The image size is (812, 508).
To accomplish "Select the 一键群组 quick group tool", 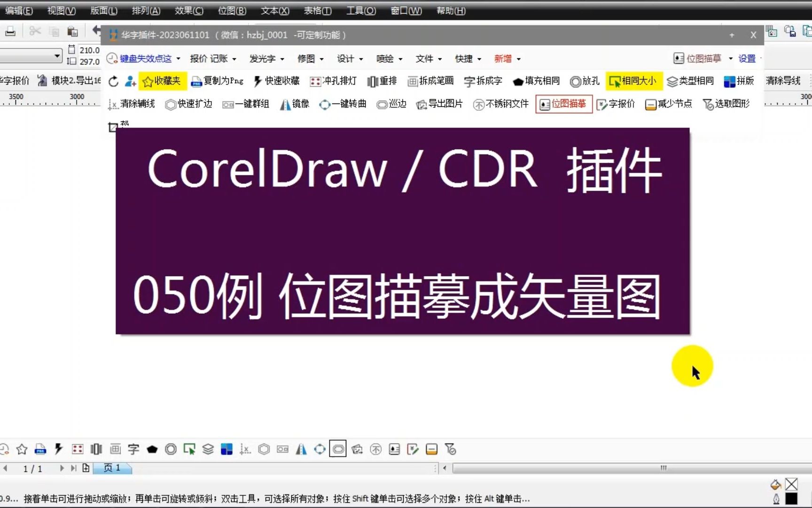I will 245,104.
